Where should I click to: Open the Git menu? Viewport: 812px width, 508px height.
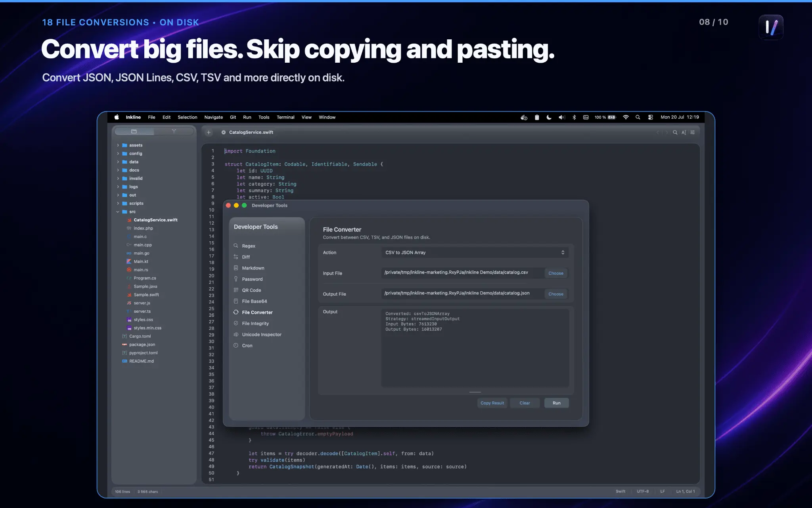(233, 117)
